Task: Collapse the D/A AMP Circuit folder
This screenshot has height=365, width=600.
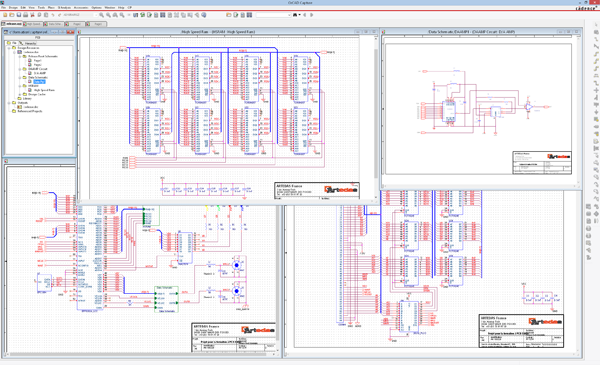Action: click(x=20, y=69)
